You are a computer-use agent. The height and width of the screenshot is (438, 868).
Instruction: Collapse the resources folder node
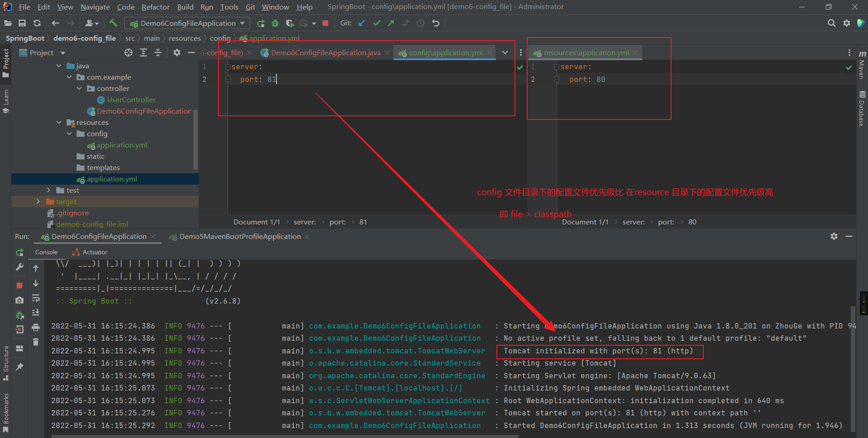[59, 123]
